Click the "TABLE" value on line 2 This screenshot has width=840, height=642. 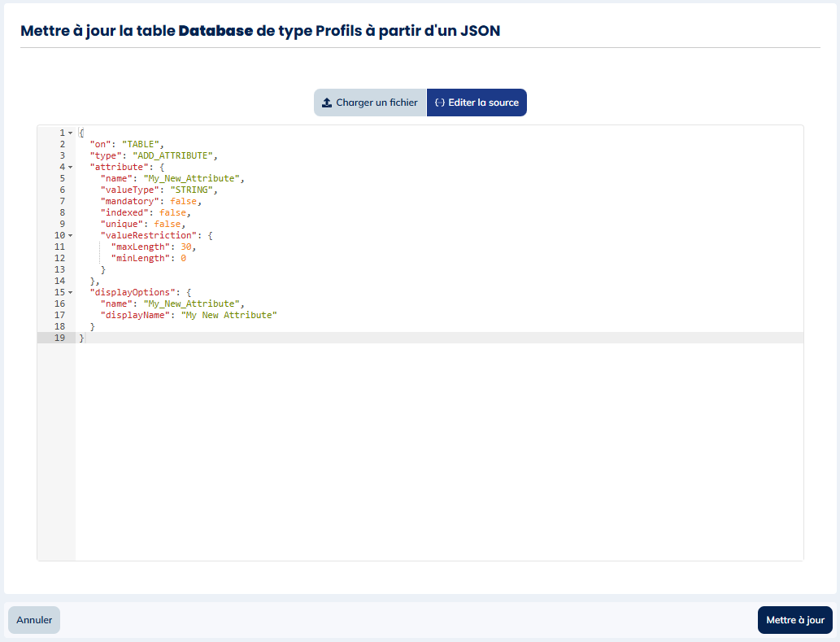point(142,144)
